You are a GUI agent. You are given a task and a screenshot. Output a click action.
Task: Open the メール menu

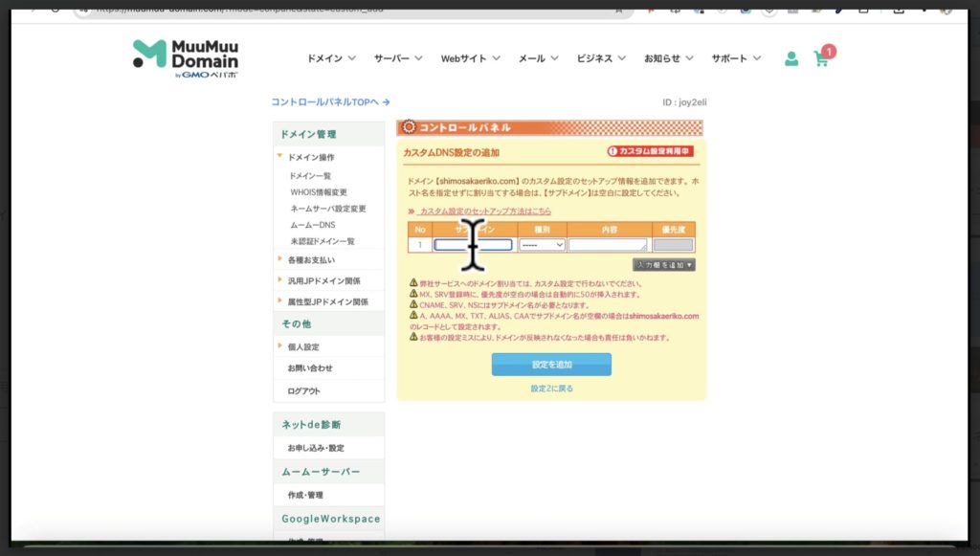coord(537,58)
